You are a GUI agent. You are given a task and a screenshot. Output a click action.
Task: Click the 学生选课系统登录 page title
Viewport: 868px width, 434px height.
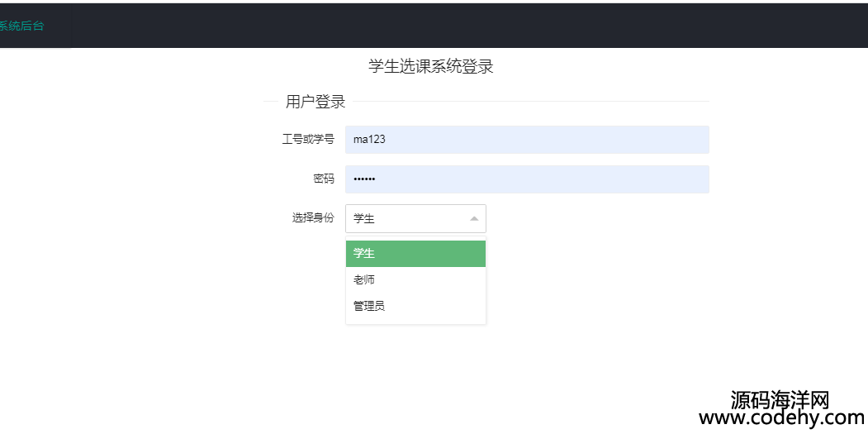tap(430, 66)
